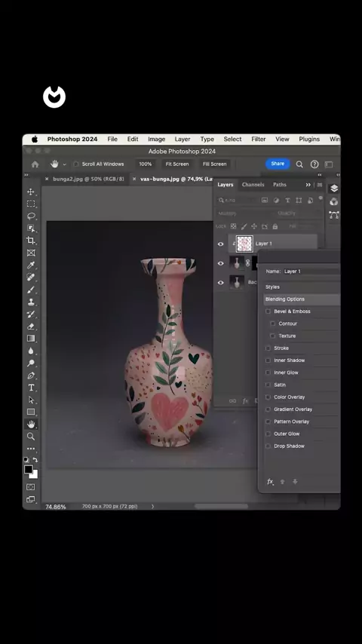Switch to the Channels tab
Image resolution: width=362 pixels, height=644 pixels.
coord(253,185)
